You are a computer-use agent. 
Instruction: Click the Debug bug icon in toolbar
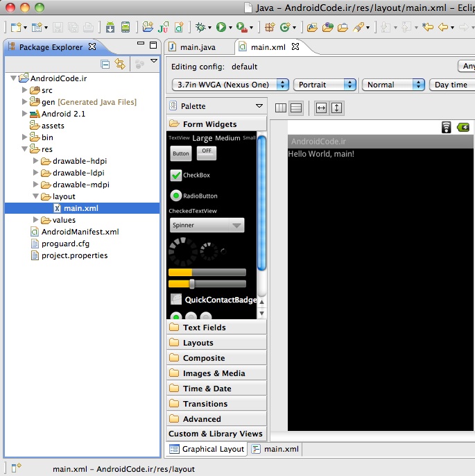pos(201,27)
